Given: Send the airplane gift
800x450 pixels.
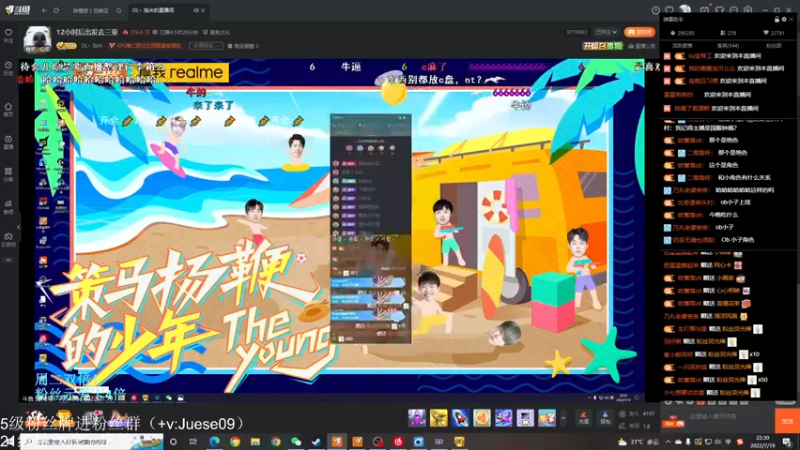Looking at the screenshot, I should [x=504, y=418].
